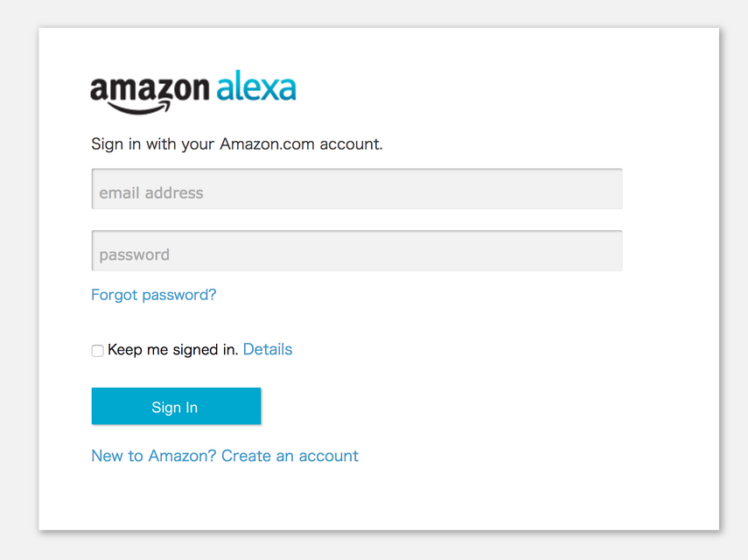Click the "password" placeholder text
The height and width of the screenshot is (560, 748).
pos(135,255)
